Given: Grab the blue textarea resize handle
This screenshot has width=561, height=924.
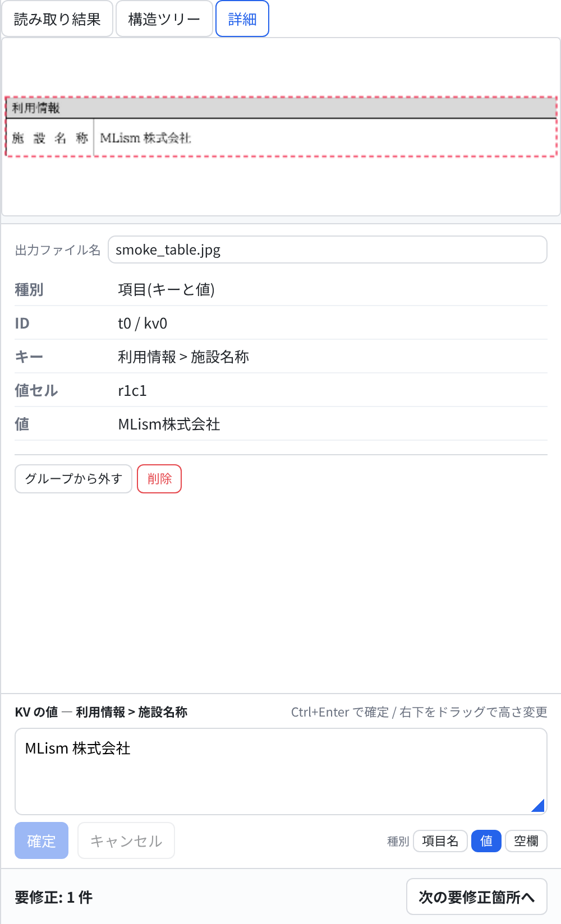Looking at the screenshot, I should coord(539,806).
